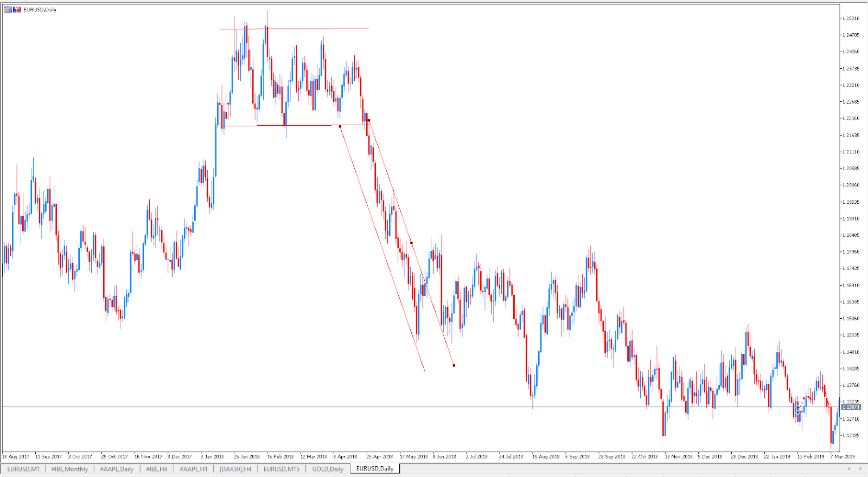The height and width of the screenshot is (477, 868).
Task: Click the 16 Feb 2018 date label
Action: (280, 456)
